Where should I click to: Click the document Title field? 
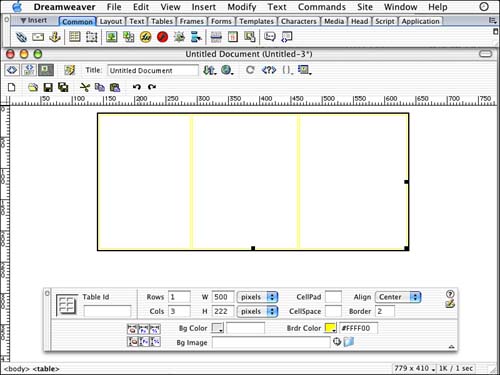click(153, 70)
